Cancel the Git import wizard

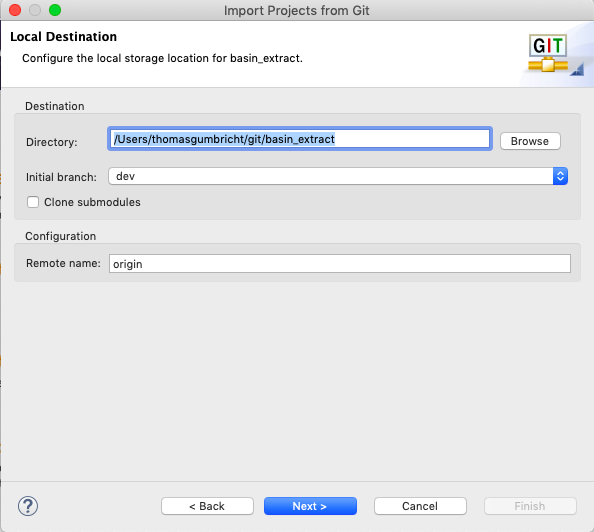[x=420, y=506]
